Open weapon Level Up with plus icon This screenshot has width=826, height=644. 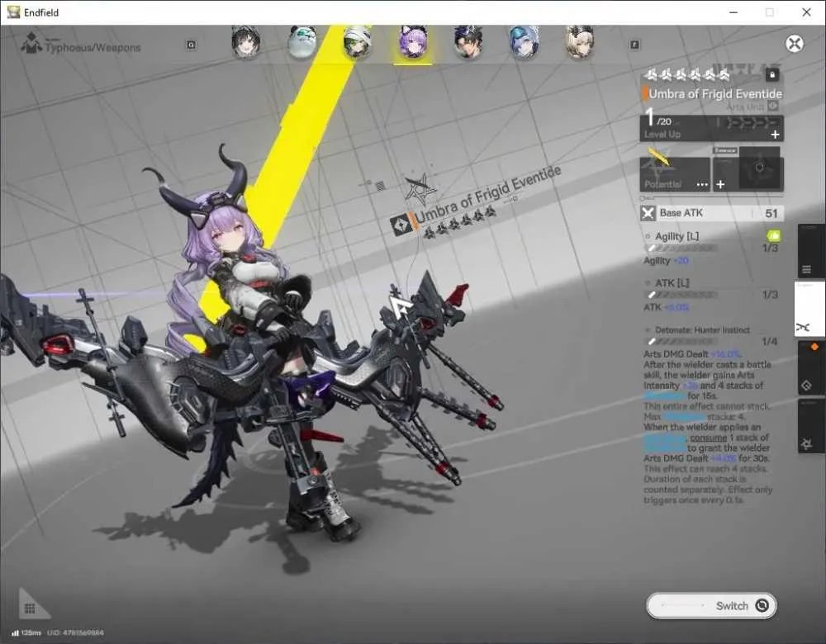(x=775, y=135)
